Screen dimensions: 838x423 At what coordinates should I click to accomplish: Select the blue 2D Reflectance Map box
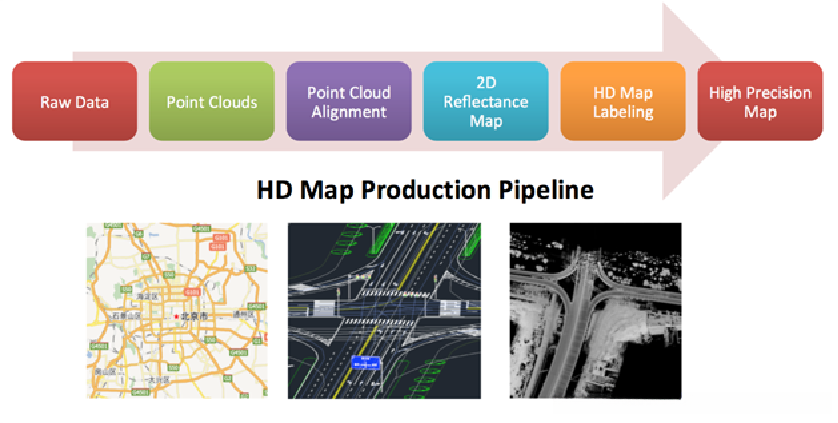[x=486, y=101]
